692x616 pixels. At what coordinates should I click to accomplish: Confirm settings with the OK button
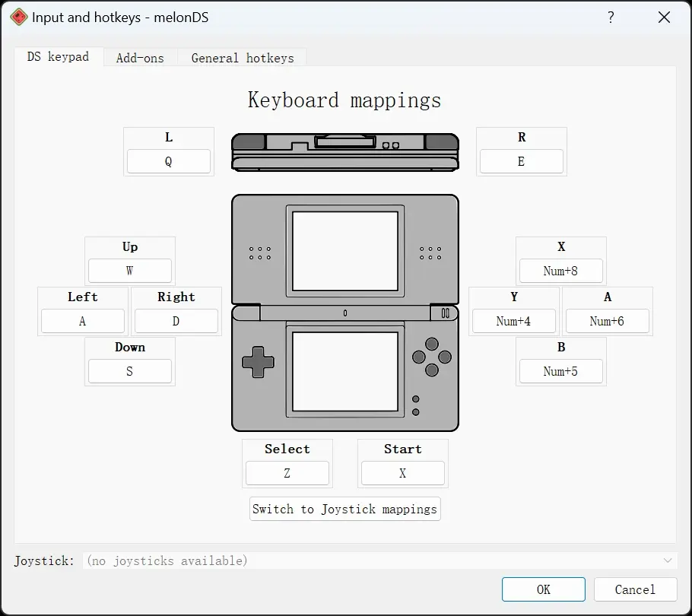click(543, 589)
